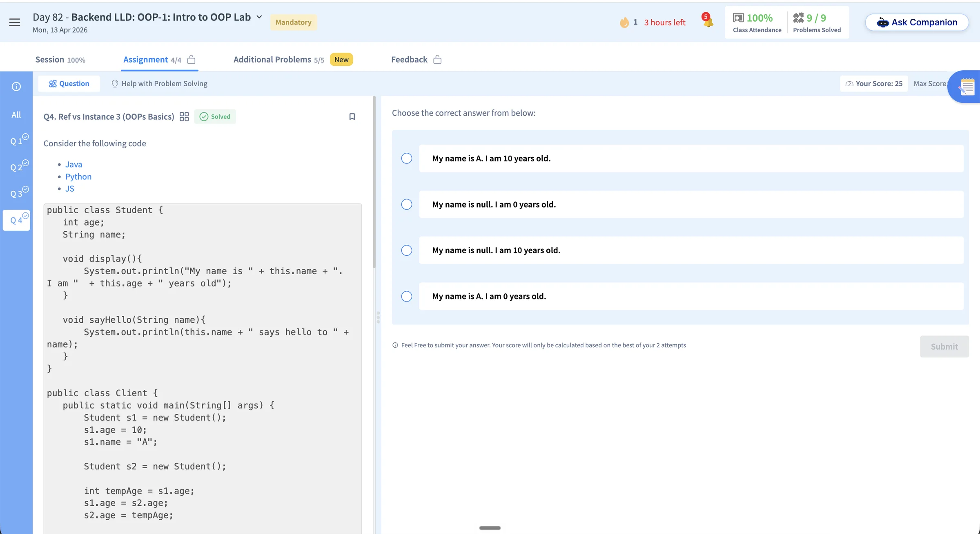Click the lightbulb help icon

[x=115, y=84]
